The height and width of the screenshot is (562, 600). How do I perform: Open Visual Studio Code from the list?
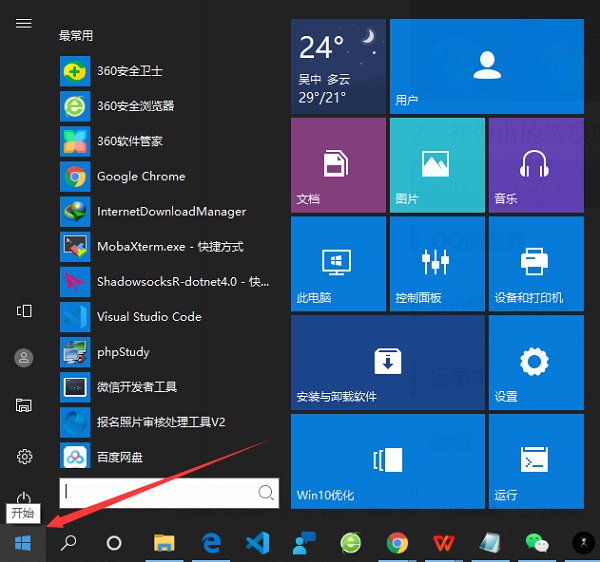[148, 316]
